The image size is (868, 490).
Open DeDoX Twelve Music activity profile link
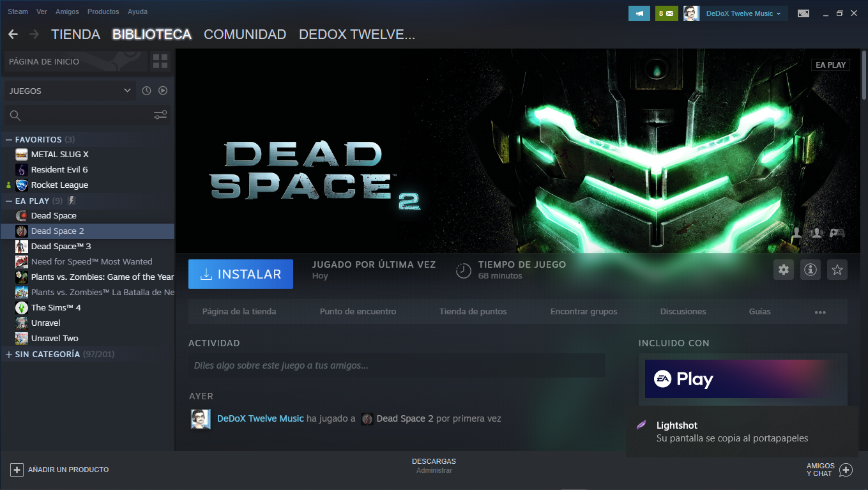[x=261, y=419]
